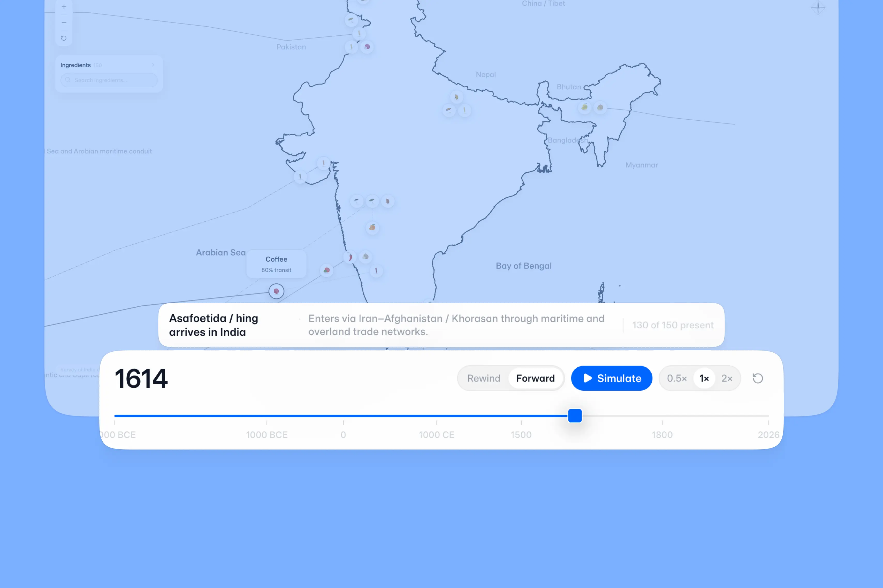Jump to the 1000 BCE tick
Viewport: 883px width, 588px height.
267,435
